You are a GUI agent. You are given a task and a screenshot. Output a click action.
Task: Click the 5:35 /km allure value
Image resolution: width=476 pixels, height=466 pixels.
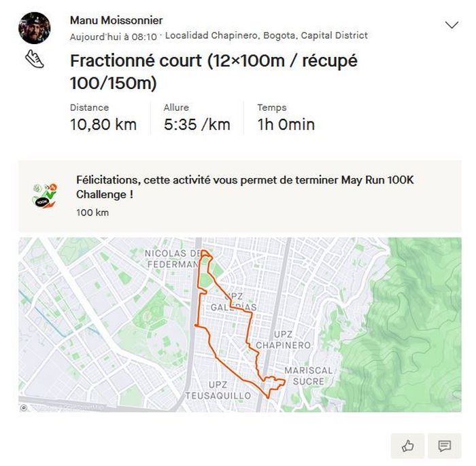[197, 125]
